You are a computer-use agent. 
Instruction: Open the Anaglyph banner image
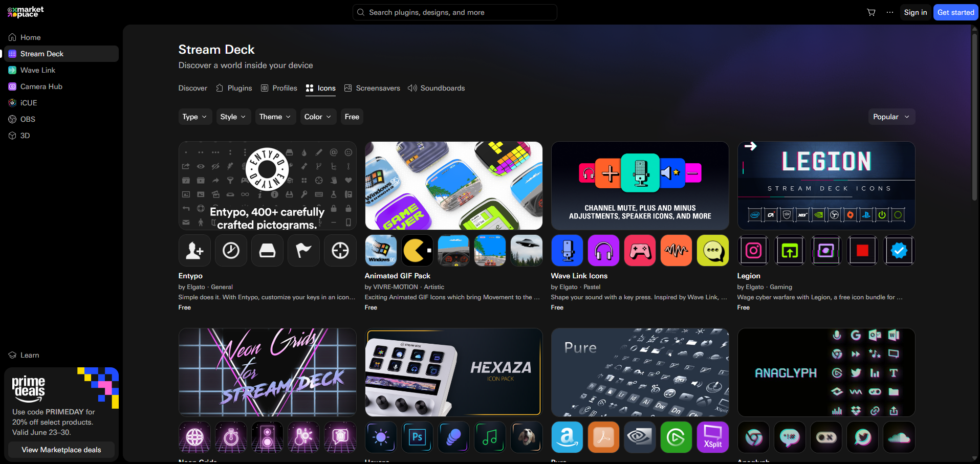click(x=826, y=372)
